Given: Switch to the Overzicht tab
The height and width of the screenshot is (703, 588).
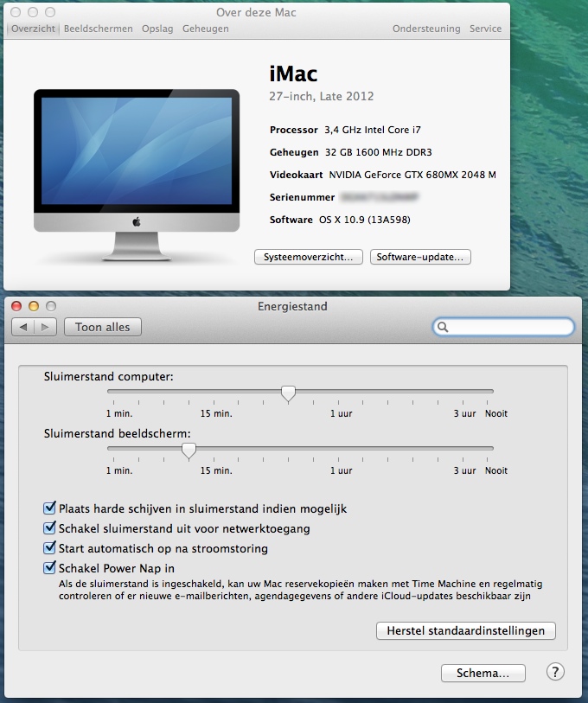Looking at the screenshot, I should 33,29.
